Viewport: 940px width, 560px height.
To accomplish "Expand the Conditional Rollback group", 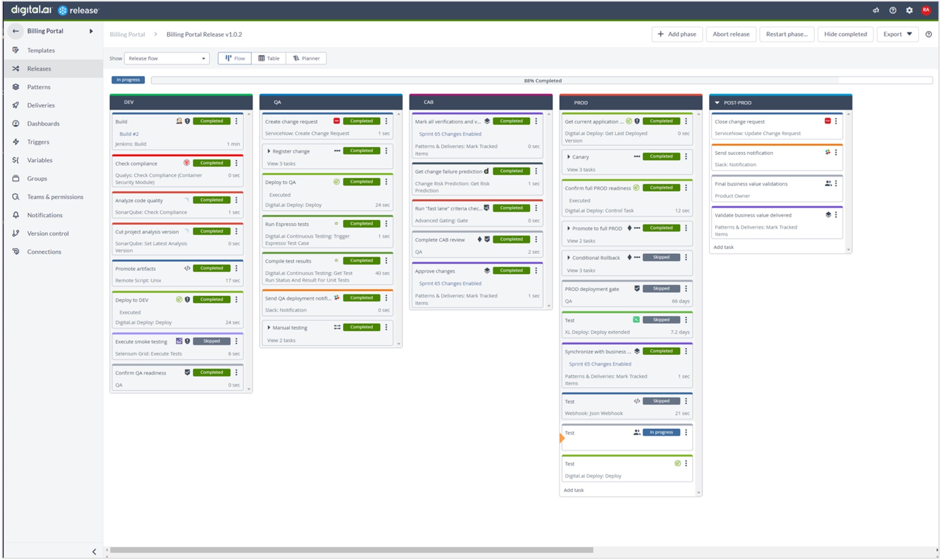I will pos(568,258).
